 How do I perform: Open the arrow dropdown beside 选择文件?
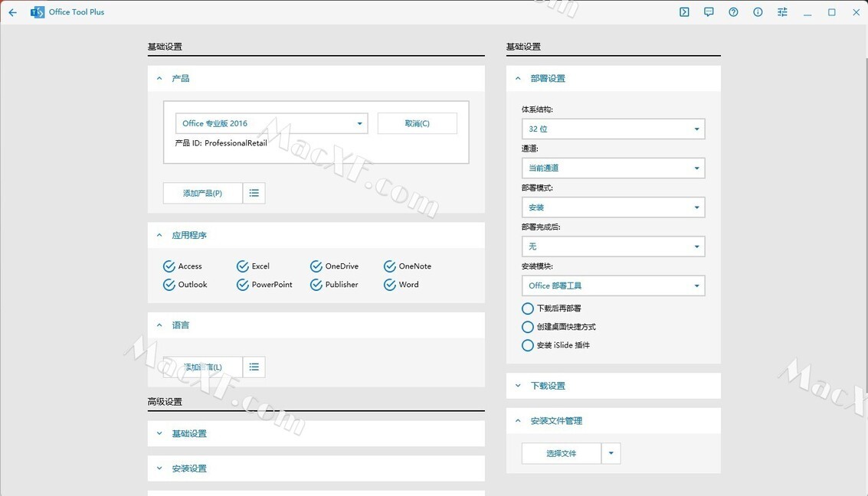[x=611, y=453]
